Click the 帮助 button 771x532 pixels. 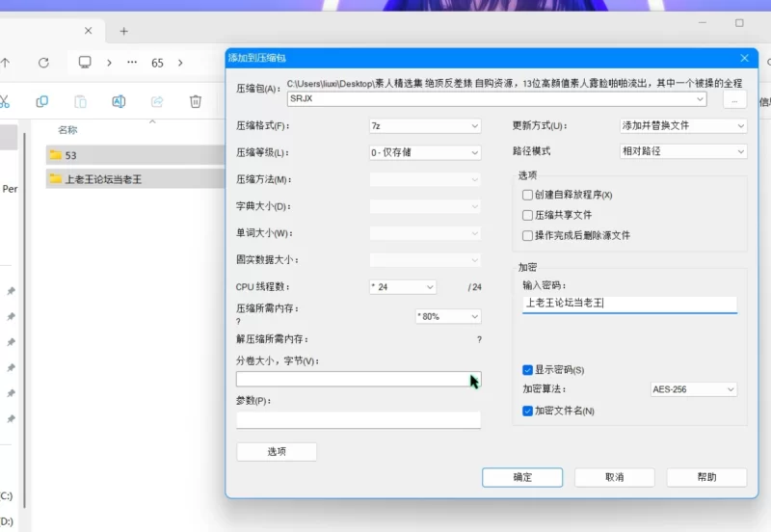click(x=706, y=477)
